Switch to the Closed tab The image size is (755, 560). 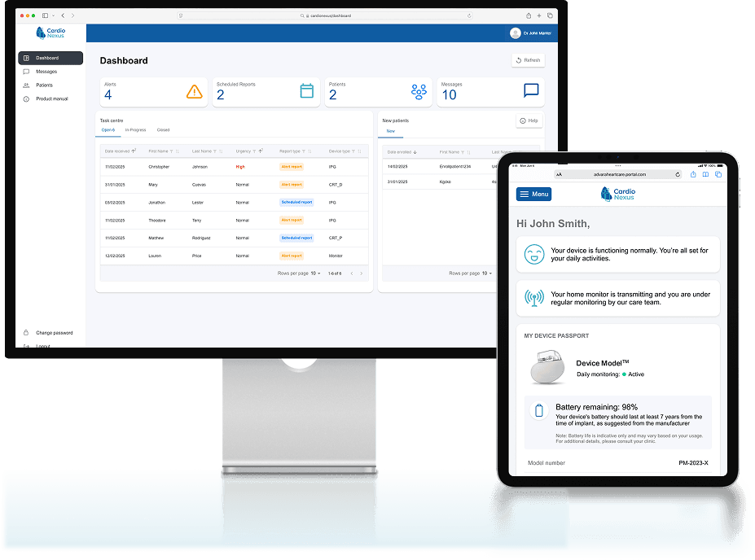163,130
